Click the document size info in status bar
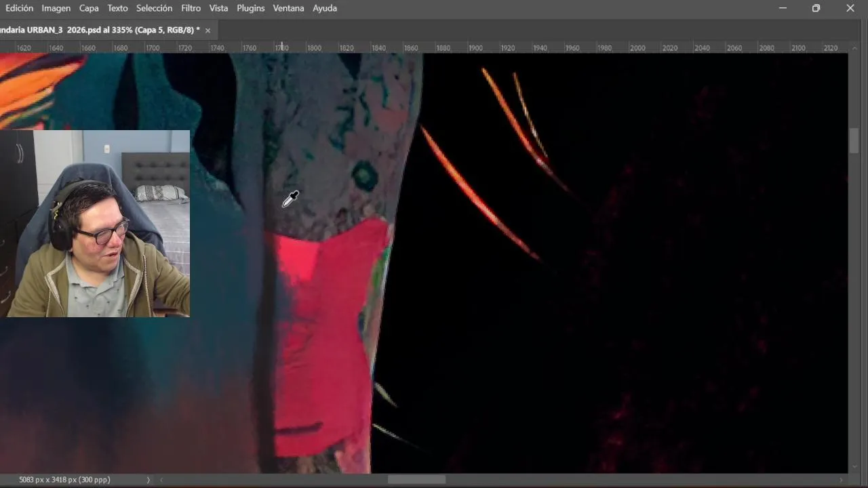This screenshot has width=868, height=488. [64, 480]
